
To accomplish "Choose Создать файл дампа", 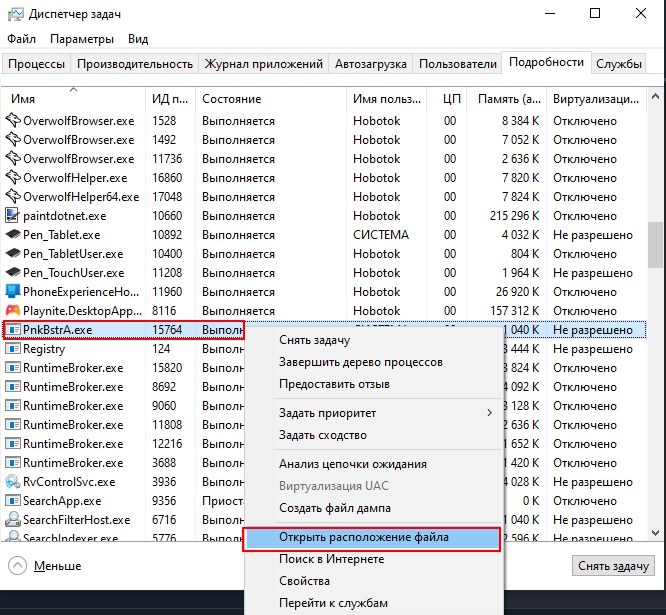I will coord(374,508).
